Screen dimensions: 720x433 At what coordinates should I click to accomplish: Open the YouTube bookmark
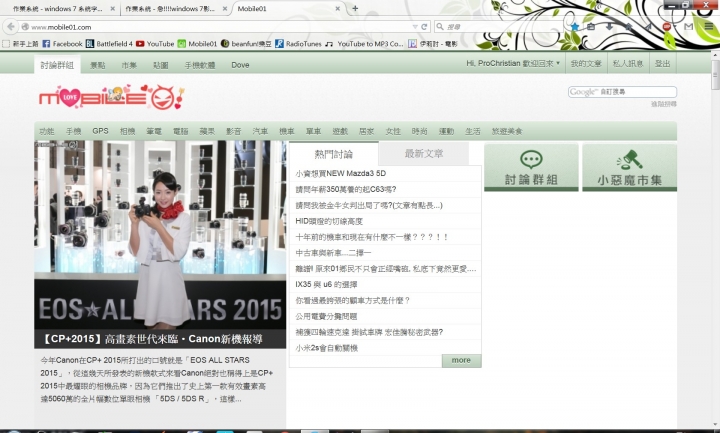point(155,44)
